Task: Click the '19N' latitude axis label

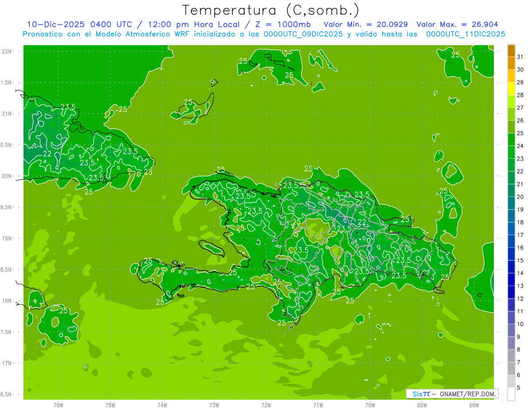Action: click(x=7, y=239)
